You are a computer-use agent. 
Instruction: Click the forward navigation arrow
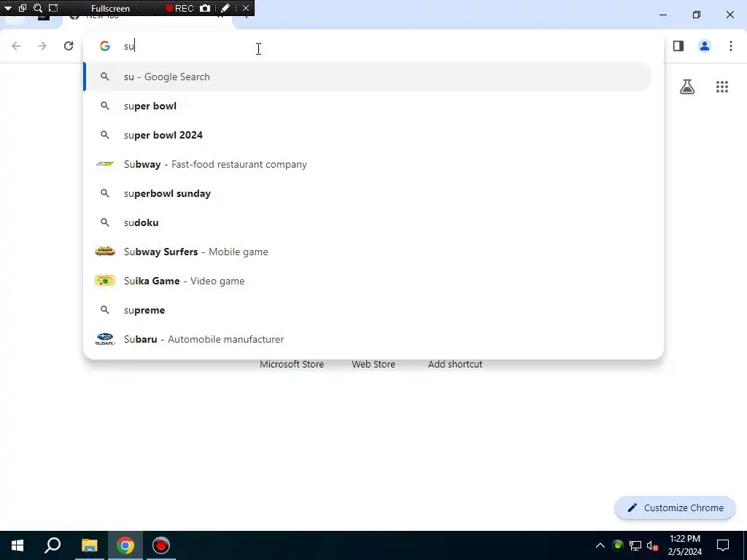(x=42, y=46)
